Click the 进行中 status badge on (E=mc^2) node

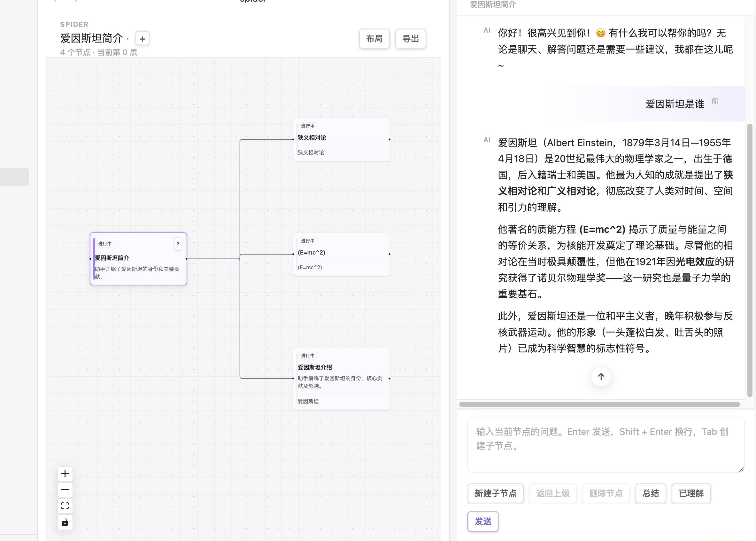click(x=308, y=240)
